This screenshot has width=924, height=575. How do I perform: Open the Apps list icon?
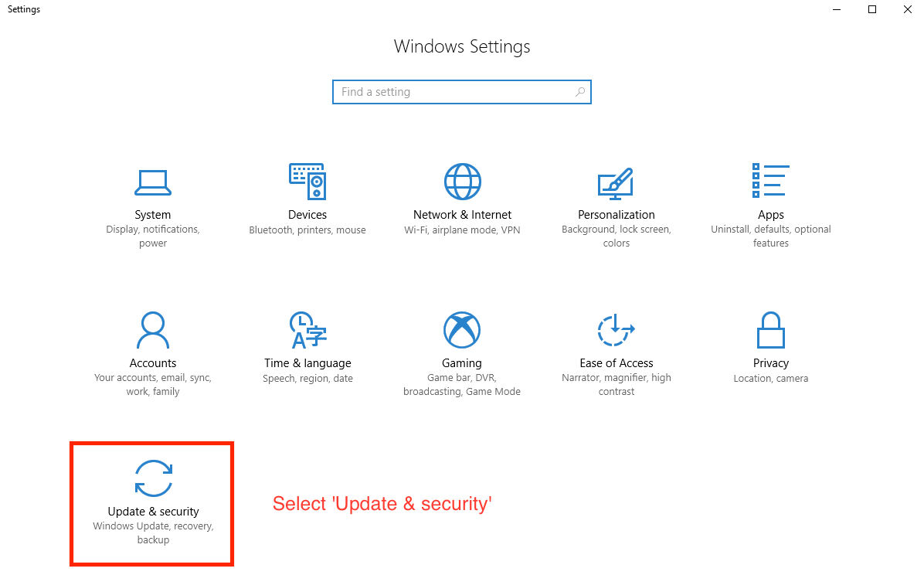click(771, 181)
